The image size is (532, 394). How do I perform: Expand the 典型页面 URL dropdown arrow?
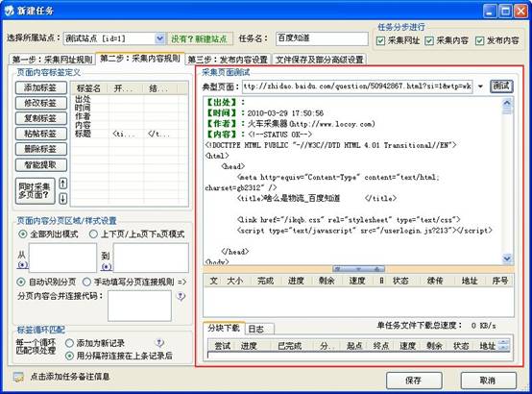click(x=480, y=86)
